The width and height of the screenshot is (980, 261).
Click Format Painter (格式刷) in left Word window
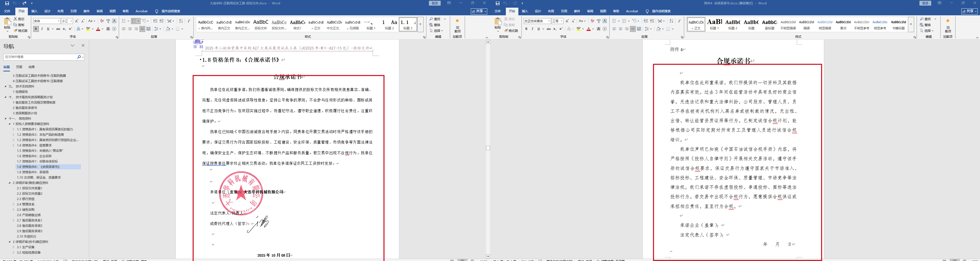pos(20,31)
